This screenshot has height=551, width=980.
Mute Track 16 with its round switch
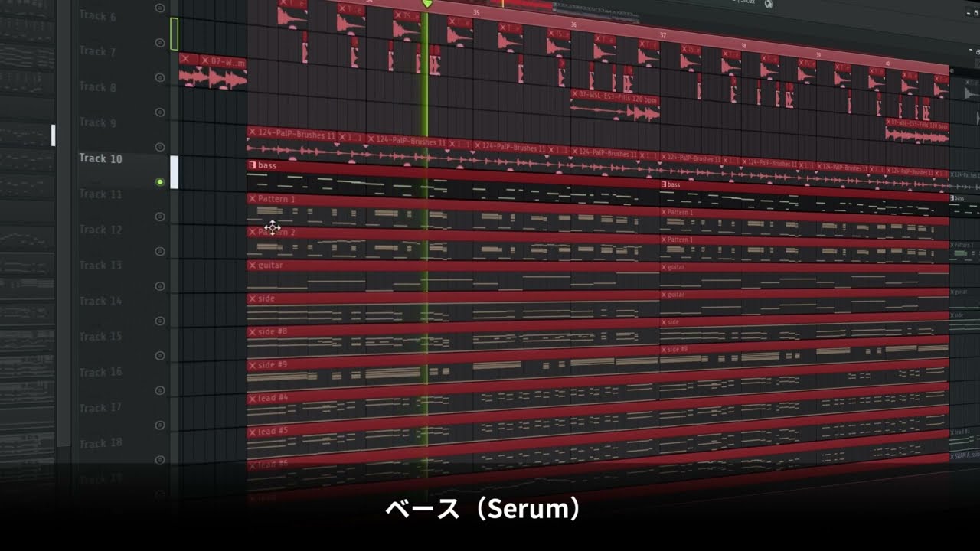tap(160, 390)
